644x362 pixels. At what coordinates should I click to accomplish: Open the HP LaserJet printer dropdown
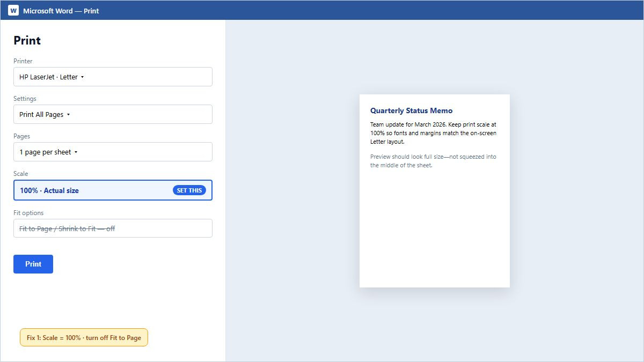(x=113, y=77)
